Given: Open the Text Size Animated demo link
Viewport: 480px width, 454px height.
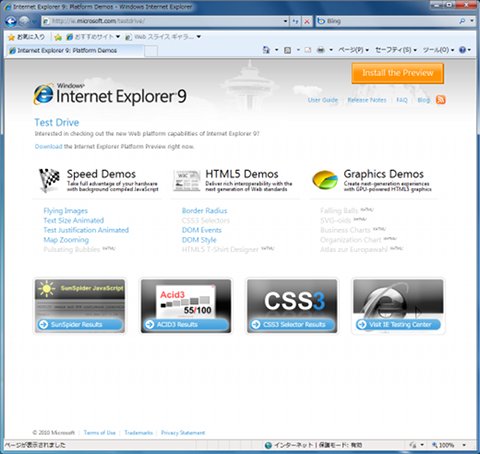Looking at the screenshot, I should pos(74,220).
